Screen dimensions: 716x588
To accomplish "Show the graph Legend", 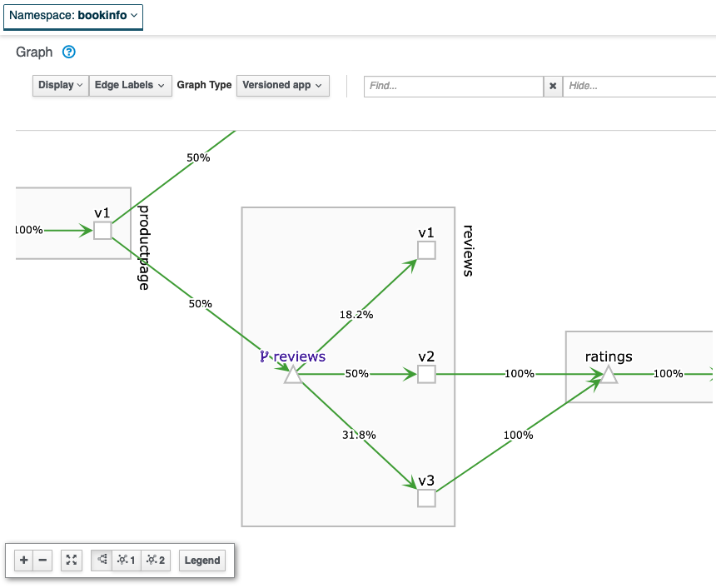I will coord(201,560).
